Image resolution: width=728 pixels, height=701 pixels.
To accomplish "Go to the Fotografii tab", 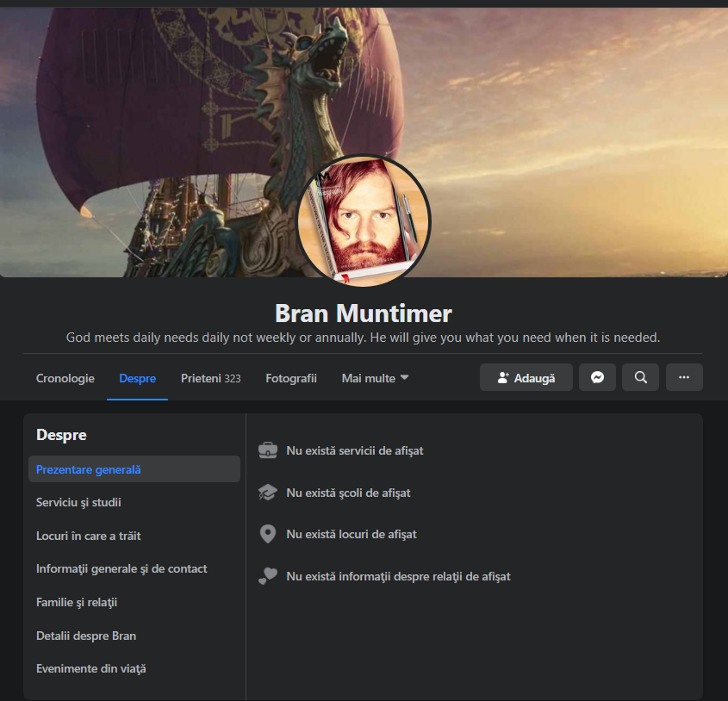I will pyautogui.click(x=291, y=378).
